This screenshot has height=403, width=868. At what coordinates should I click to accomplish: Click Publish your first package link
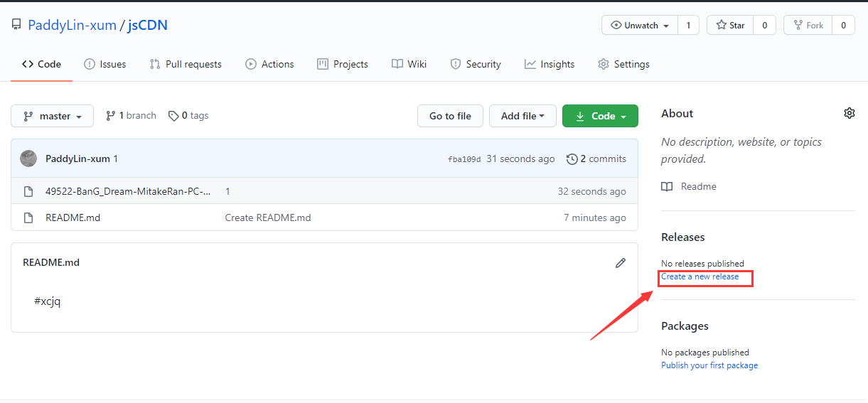pos(709,365)
